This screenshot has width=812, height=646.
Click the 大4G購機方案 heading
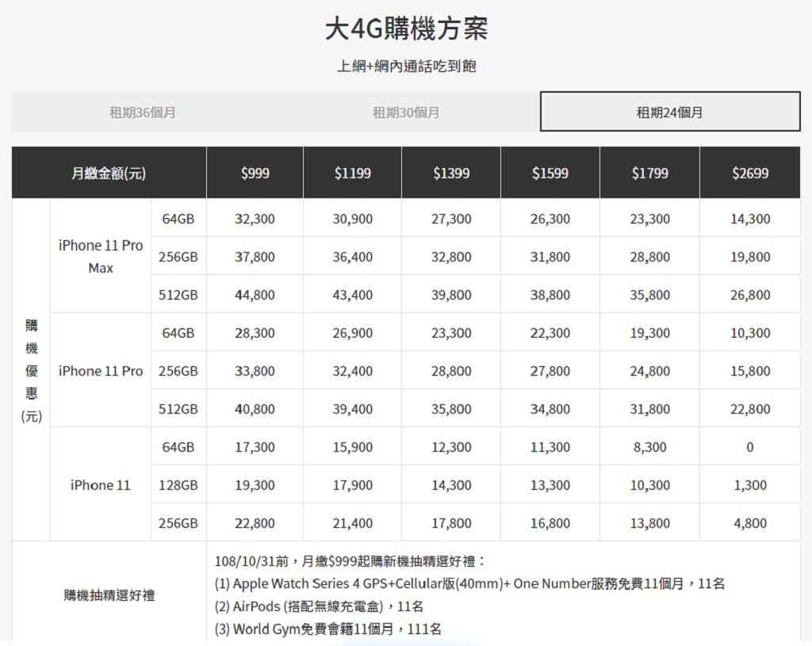[x=406, y=29]
